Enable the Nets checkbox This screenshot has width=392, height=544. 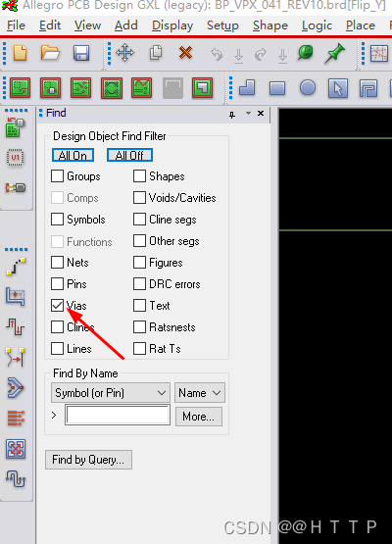click(x=57, y=263)
